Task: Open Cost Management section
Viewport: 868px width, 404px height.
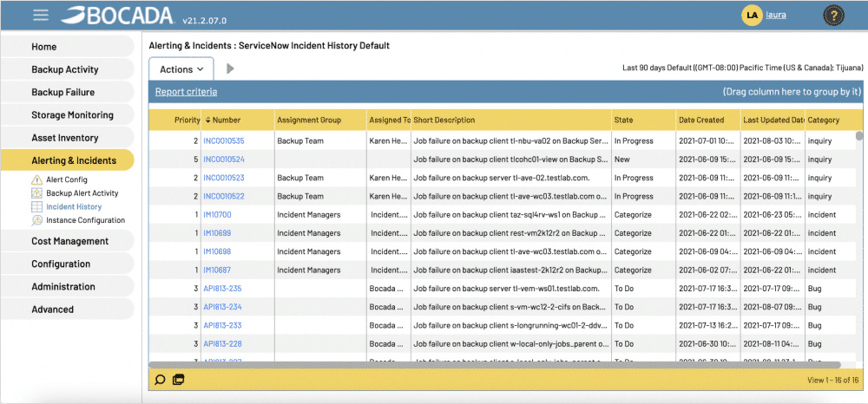Action: [67, 241]
